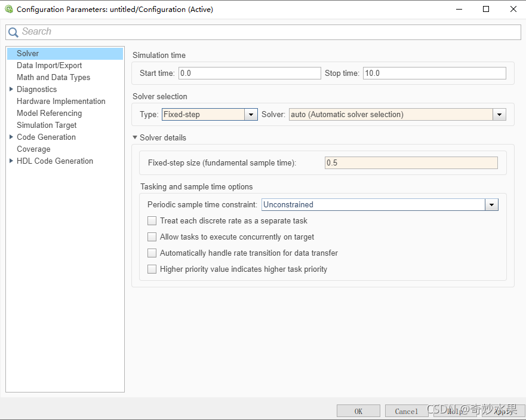Viewport: 526px width, 420px height.
Task: Select the Code Generation category
Action: tap(47, 137)
